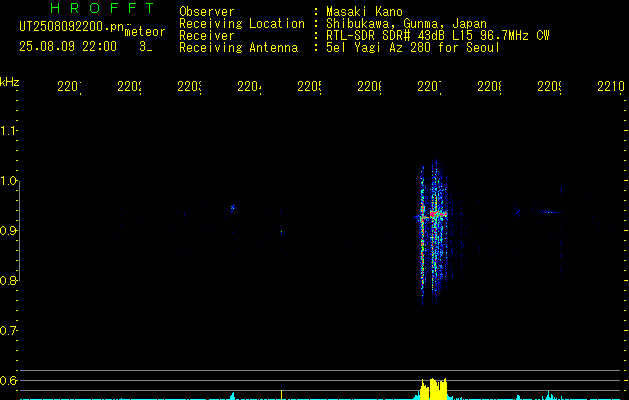Click the meteor count '3_' value
Screen dimensions: 629x400
146,47
